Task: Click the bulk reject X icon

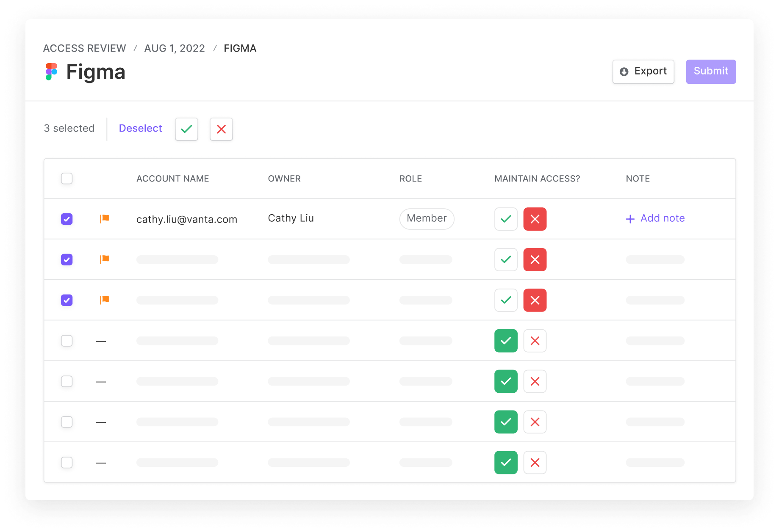Action: click(x=221, y=129)
